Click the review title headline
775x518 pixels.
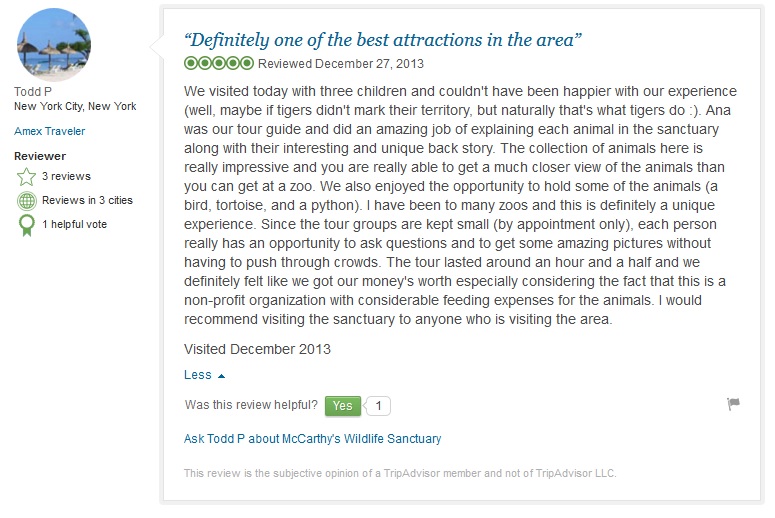coord(383,40)
